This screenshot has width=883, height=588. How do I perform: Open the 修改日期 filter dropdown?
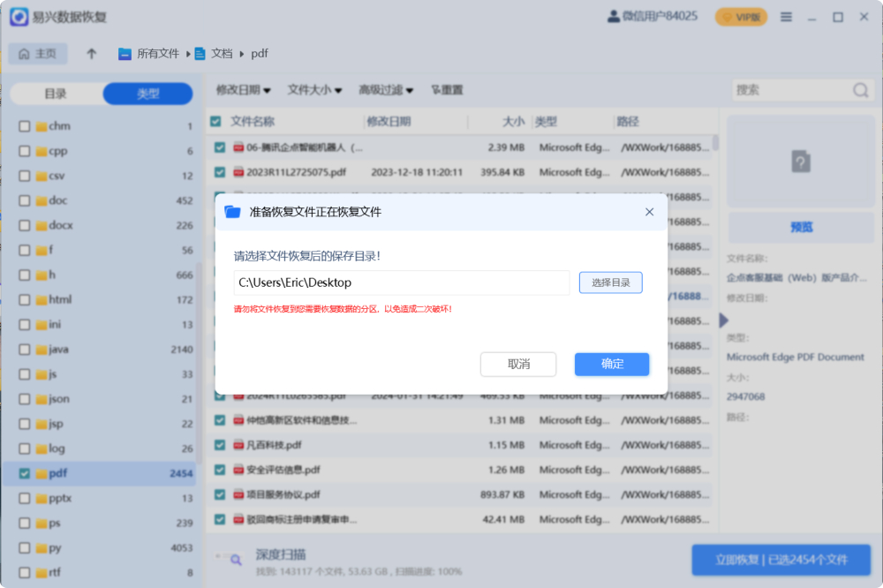click(x=241, y=89)
